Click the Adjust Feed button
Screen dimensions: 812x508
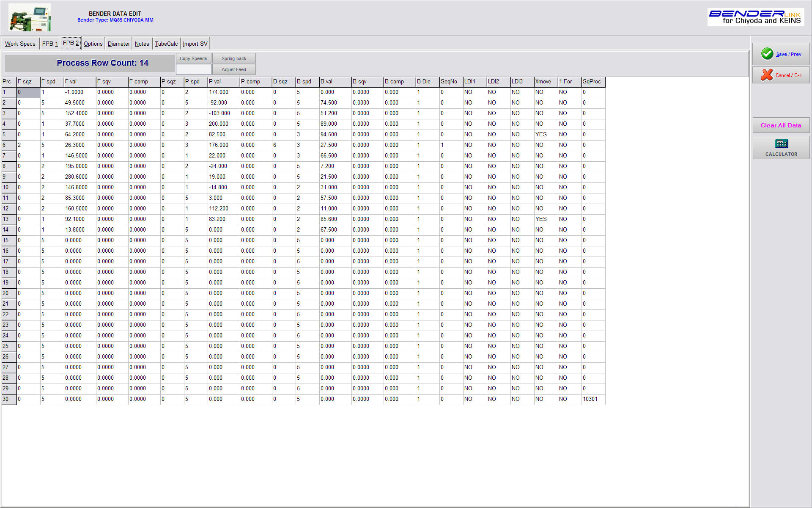(234, 69)
